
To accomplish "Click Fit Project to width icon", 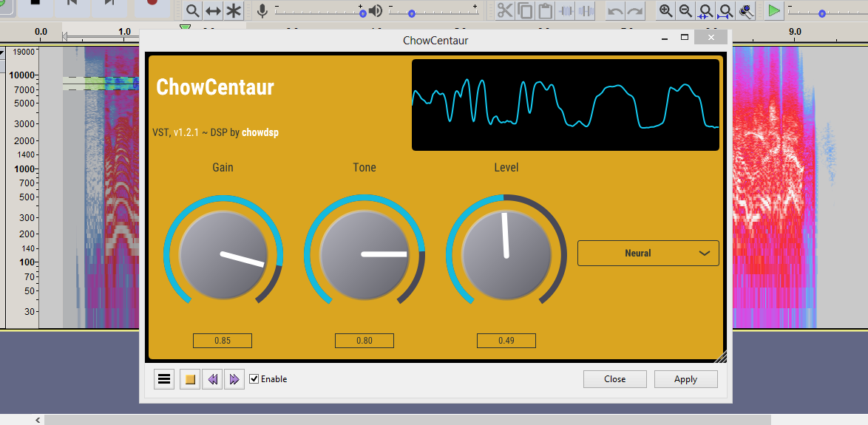I will (726, 10).
